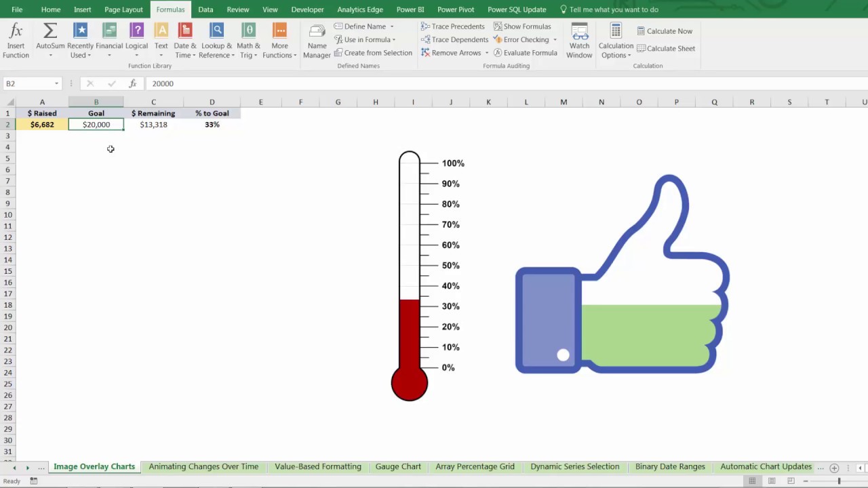
Task: Open Dynamic Series Selection sheet
Action: click(575, 467)
